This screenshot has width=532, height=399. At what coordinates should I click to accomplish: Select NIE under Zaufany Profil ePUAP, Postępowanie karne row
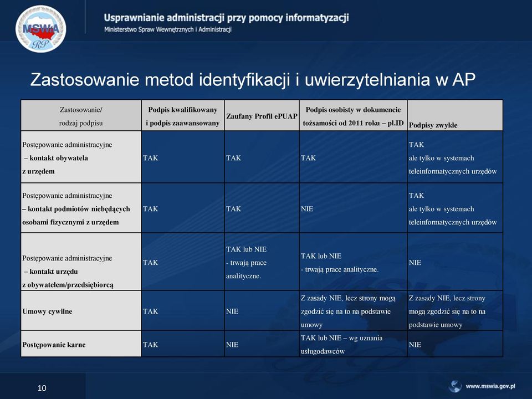(232, 345)
